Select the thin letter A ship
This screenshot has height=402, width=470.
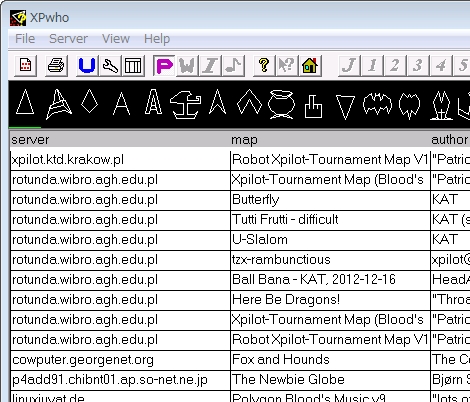click(121, 104)
